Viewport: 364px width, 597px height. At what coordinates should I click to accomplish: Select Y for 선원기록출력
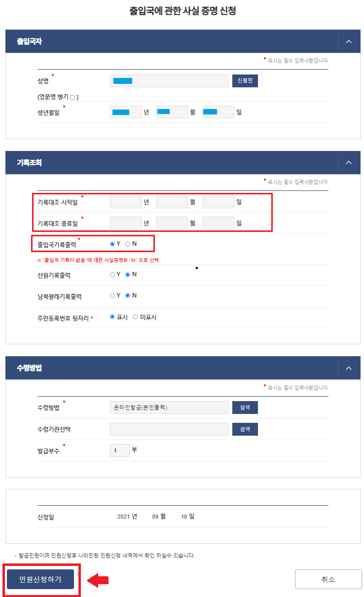pos(112,275)
